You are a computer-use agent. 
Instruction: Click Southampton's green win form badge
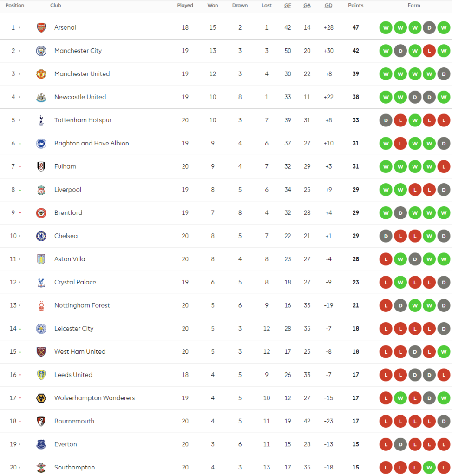click(x=429, y=468)
